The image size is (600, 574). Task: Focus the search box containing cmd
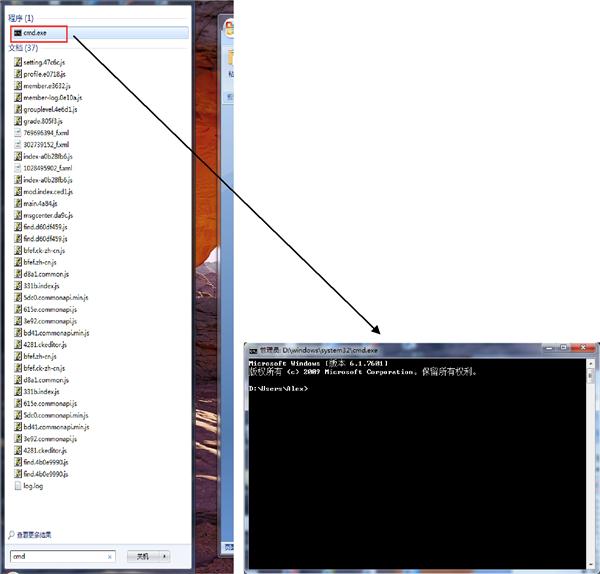point(62,556)
